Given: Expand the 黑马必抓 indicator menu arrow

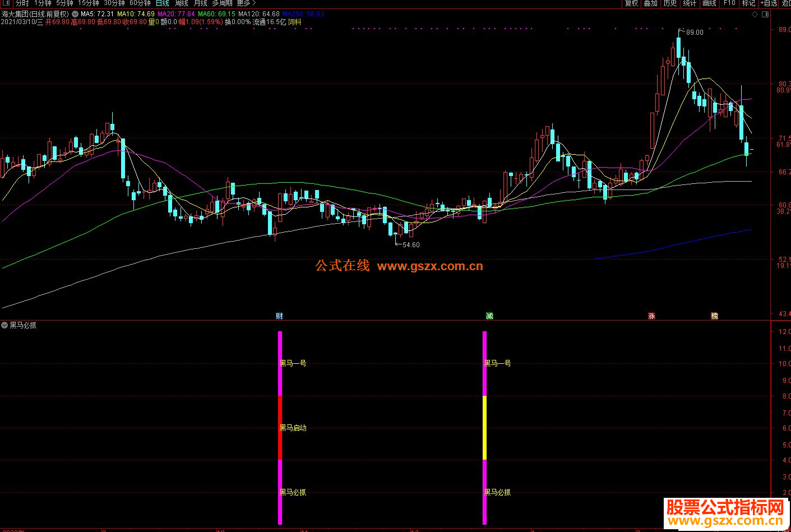Looking at the screenshot, I should point(4,325).
